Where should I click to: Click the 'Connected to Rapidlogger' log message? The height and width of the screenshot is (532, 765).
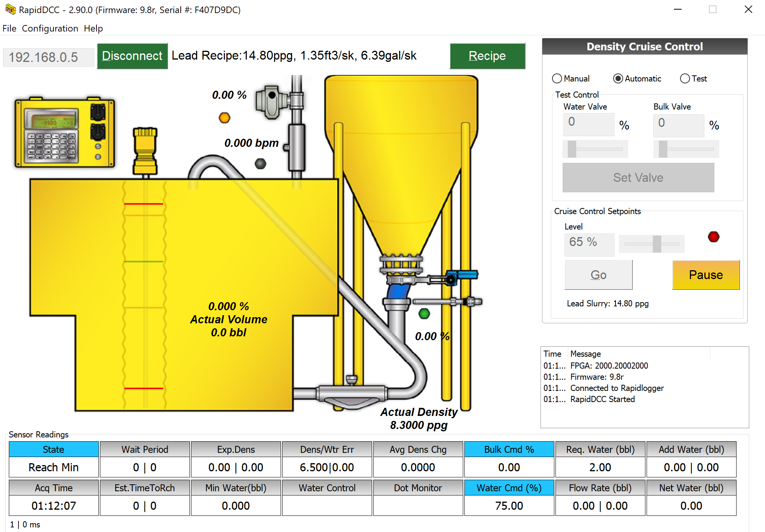click(617, 388)
